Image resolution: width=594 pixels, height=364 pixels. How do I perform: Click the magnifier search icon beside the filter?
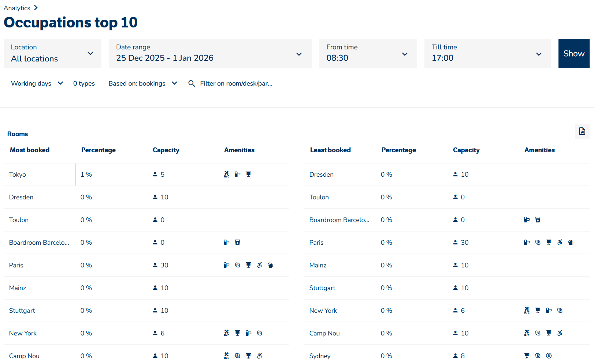tap(192, 84)
